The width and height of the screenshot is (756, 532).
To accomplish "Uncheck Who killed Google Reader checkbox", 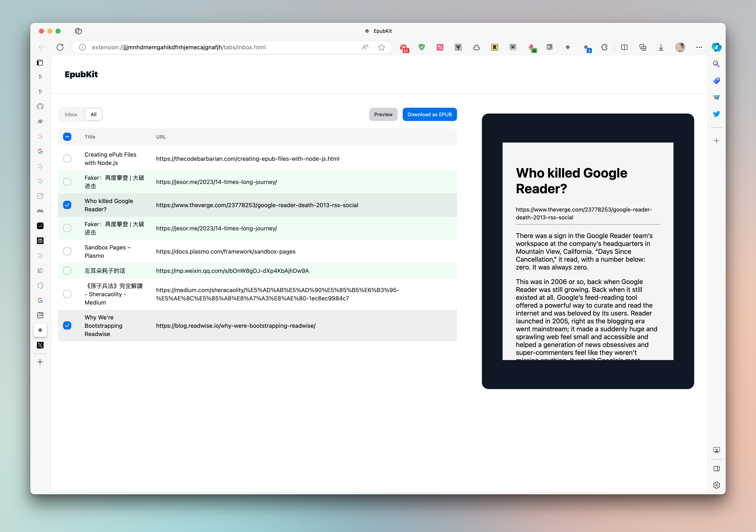I will [67, 205].
